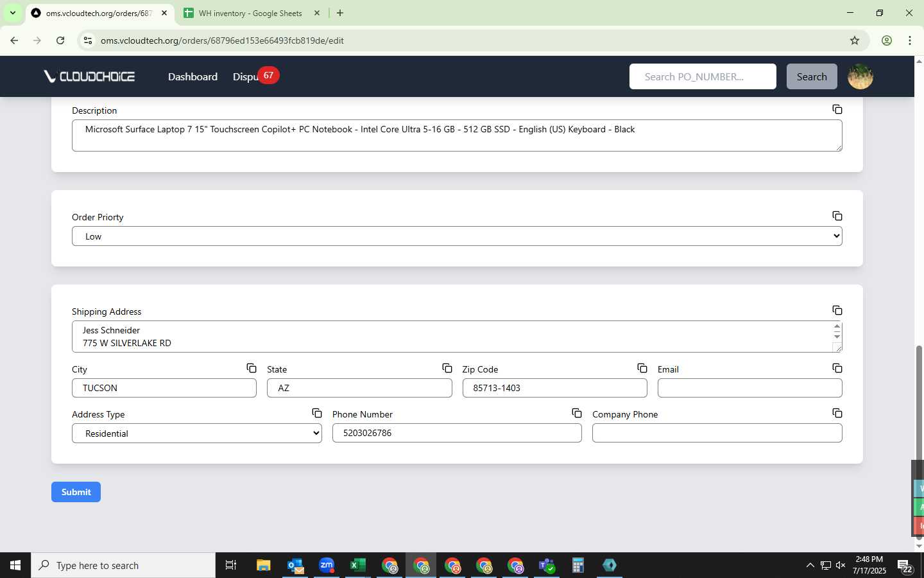Click Shipping Address scroll up arrow
The image size is (924, 578).
837,326
